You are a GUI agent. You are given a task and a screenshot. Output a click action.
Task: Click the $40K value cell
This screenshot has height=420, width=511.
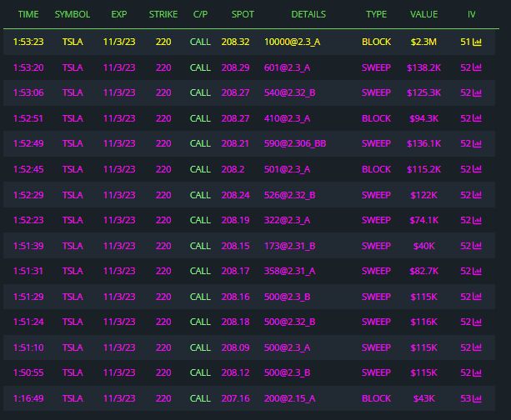[x=423, y=246]
